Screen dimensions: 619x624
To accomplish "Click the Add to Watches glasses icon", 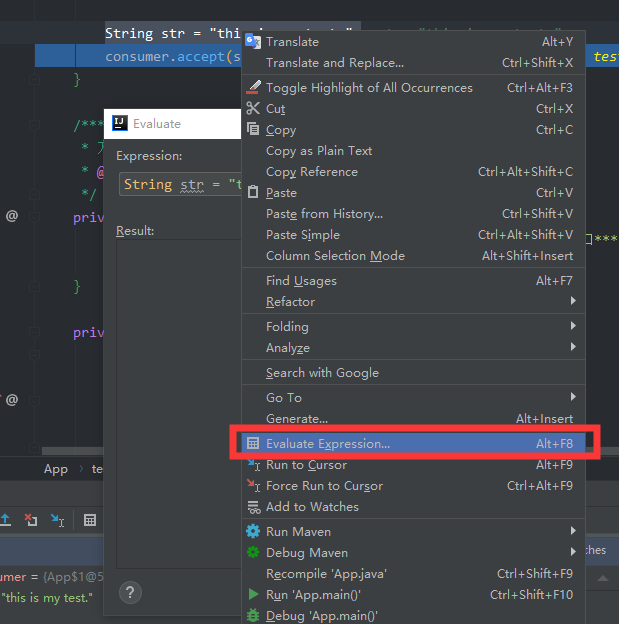I will [x=253, y=507].
